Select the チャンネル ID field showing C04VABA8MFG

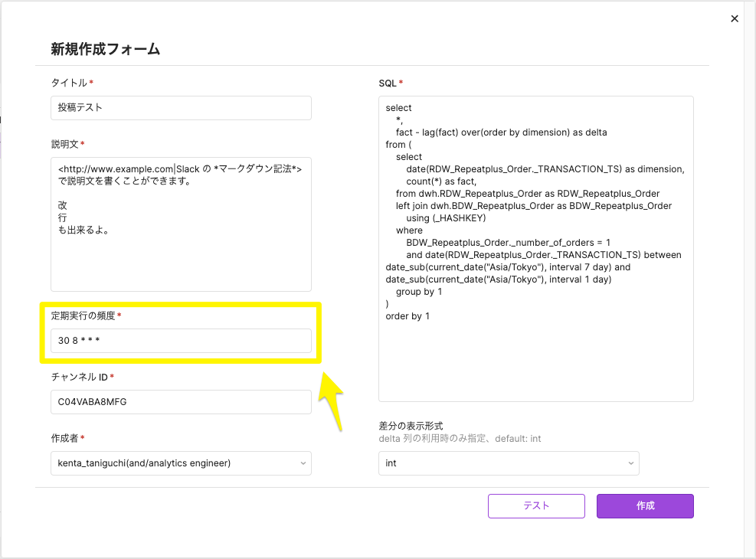pos(180,402)
